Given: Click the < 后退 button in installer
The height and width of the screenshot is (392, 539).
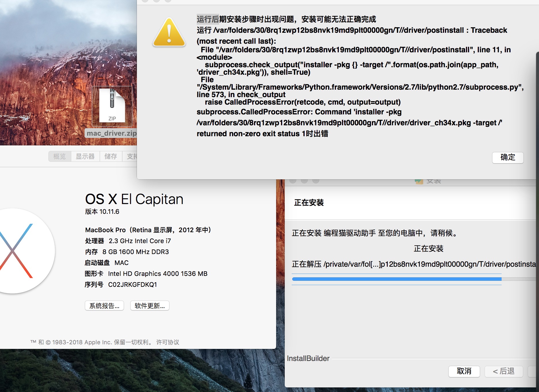Looking at the screenshot, I should tap(504, 371).
